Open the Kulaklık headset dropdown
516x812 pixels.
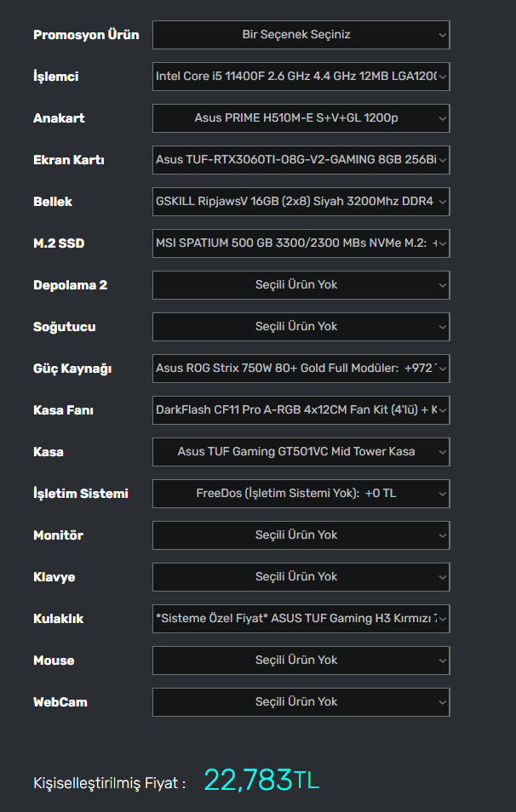(301, 619)
